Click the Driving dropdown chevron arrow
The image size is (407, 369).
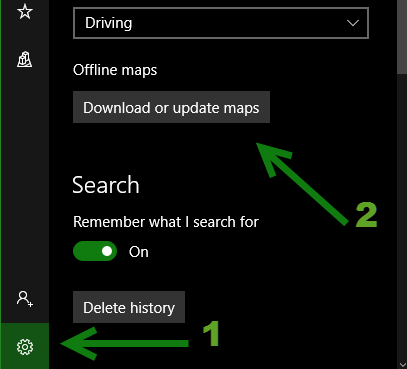pyautogui.click(x=352, y=23)
